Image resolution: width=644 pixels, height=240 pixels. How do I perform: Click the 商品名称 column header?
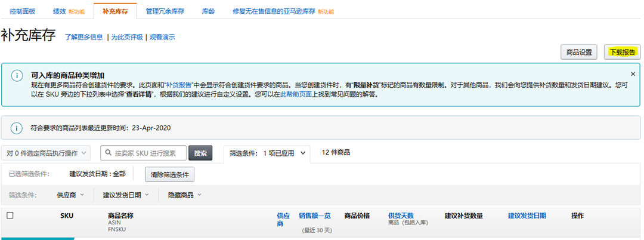[120, 216]
